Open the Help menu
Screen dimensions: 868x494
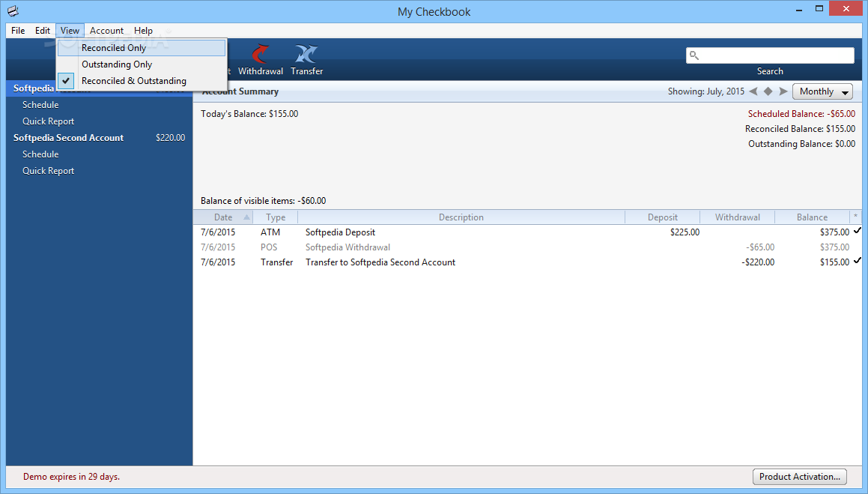click(x=143, y=31)
